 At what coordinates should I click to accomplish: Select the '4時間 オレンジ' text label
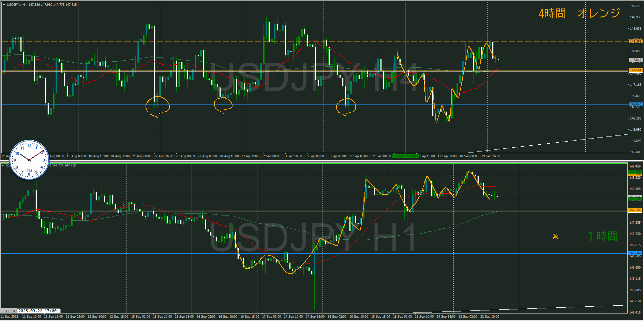[x=579, y=13]
